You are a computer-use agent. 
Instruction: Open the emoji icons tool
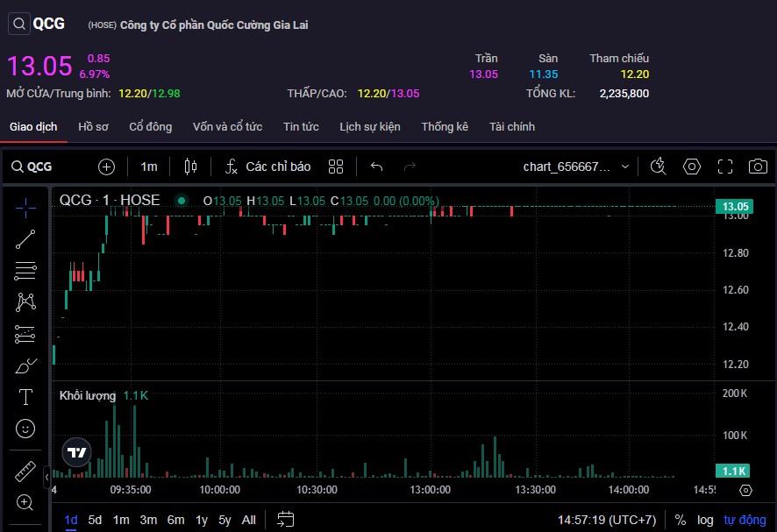coord(25,429)
